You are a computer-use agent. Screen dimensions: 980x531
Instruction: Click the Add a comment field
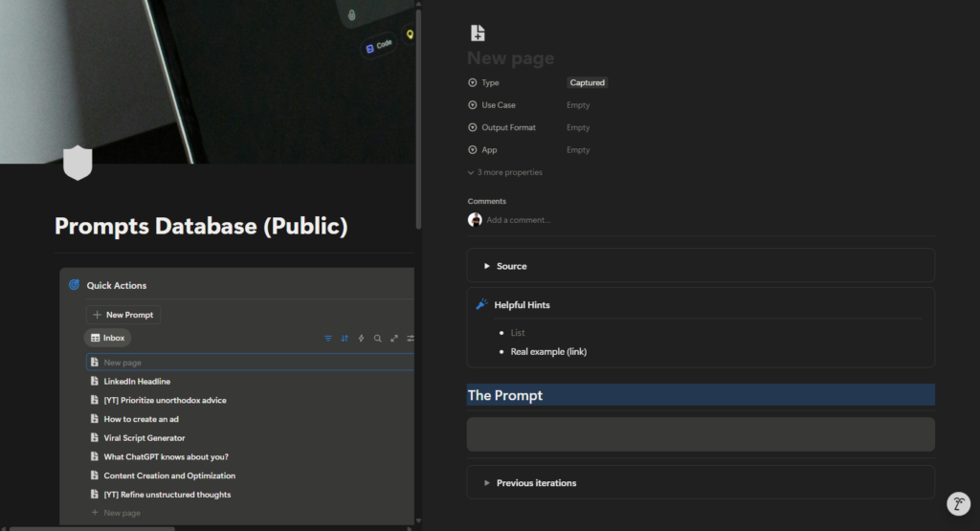[x=519, y=220]
